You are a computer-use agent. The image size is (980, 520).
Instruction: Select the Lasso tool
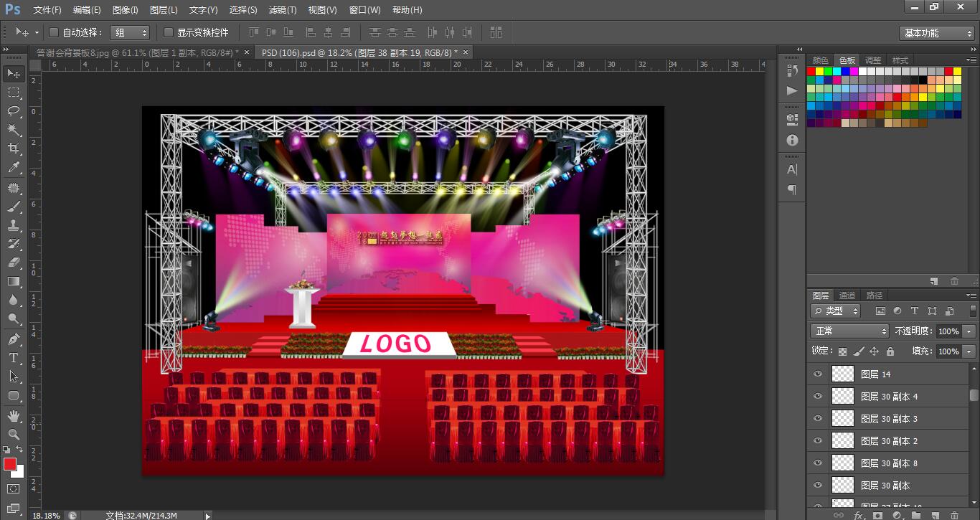pos(14,110)
